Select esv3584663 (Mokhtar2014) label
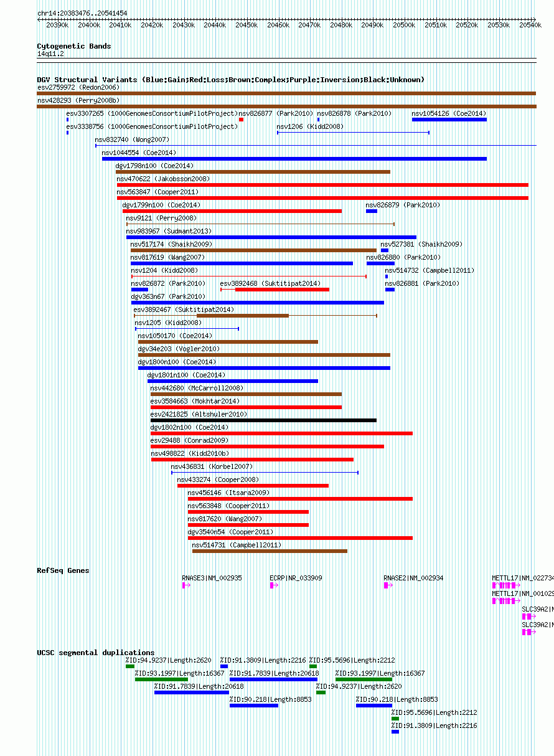The image size is (554, 756). [x=195, y=401]
